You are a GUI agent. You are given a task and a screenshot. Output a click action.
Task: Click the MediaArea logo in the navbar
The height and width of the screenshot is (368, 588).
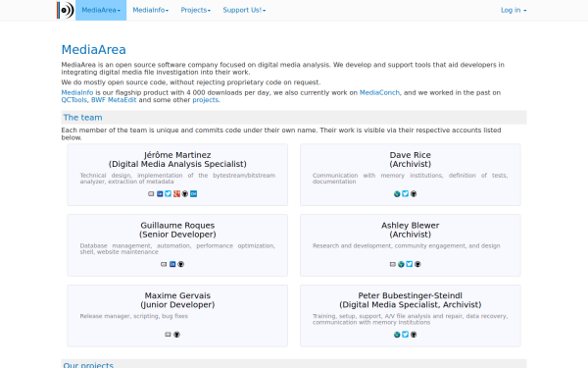point(66,10)
